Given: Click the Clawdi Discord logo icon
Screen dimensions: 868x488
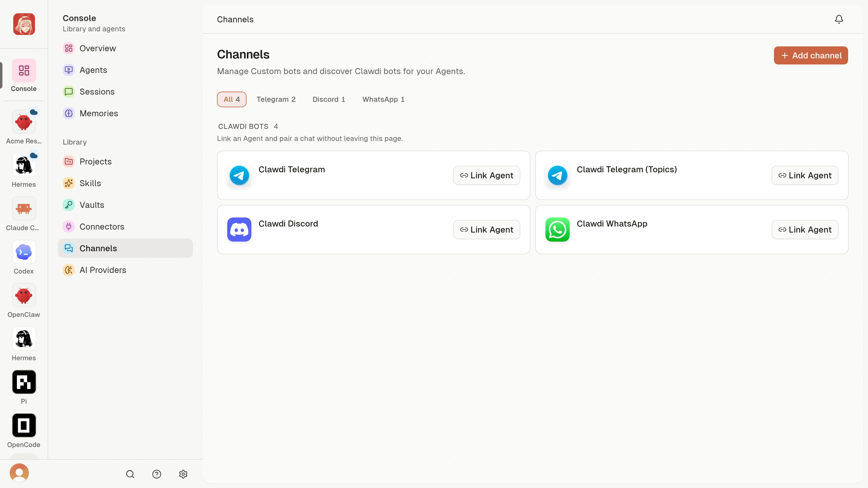Looking at the screenshot, I should tap(239, 229).
